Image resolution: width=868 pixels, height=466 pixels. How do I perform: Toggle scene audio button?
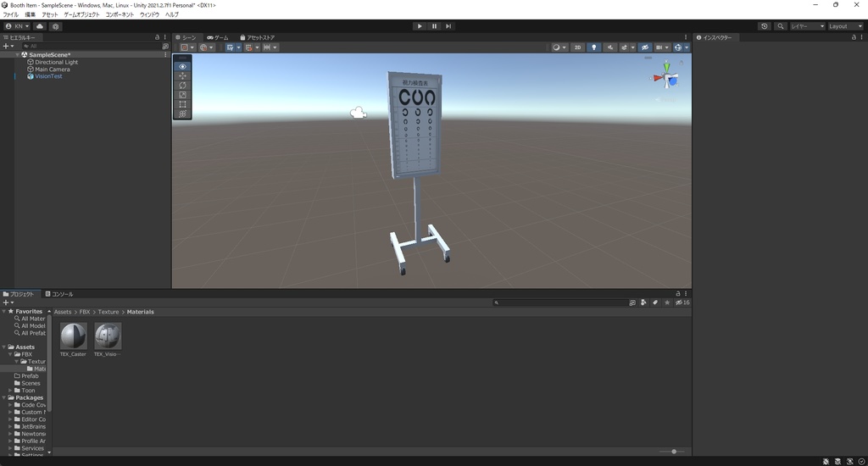tap(610, 47)
